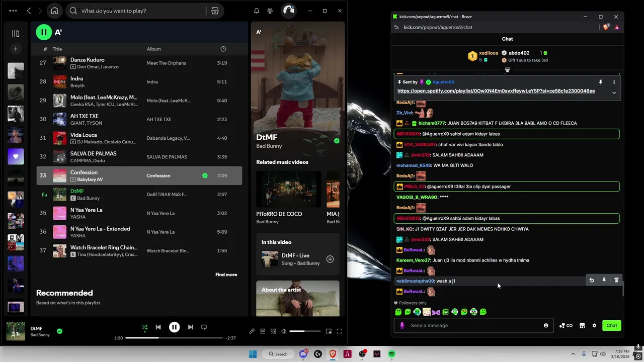This screenshot has height=362, width=644.
Task: Pause from bottom player bar
Action: pyautogui.click(x=174, y=327)
